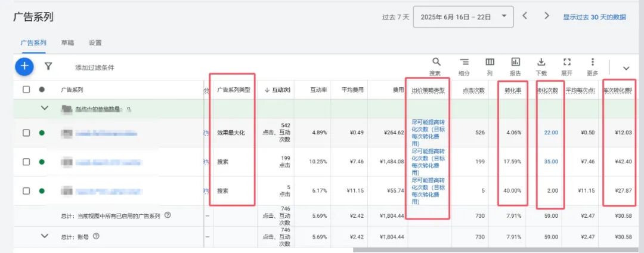Collapse the 制作中的草稿数量 group row
Screen dimensions: 644x253
(x=45, y=109)
